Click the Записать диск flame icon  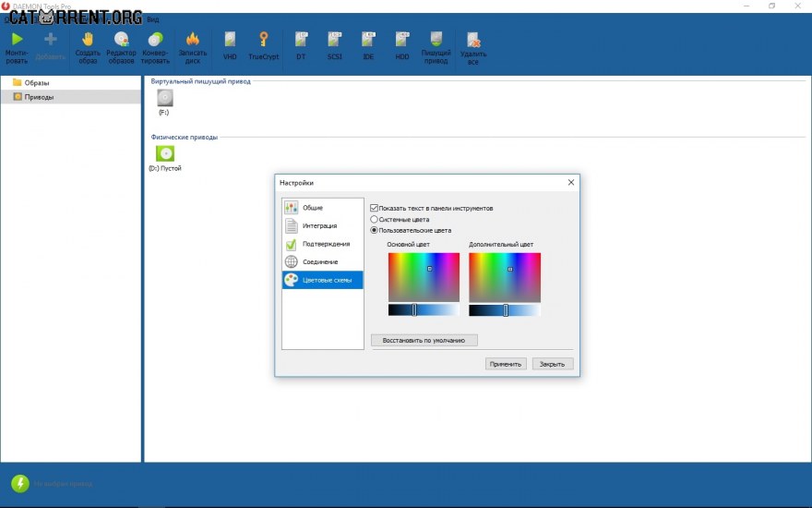click(x=193, y=40)
